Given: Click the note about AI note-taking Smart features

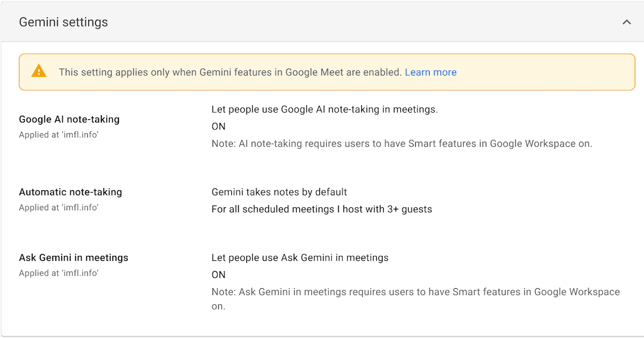Looking at the screenshot, I should pyautogui.click(x=401, y=144).
